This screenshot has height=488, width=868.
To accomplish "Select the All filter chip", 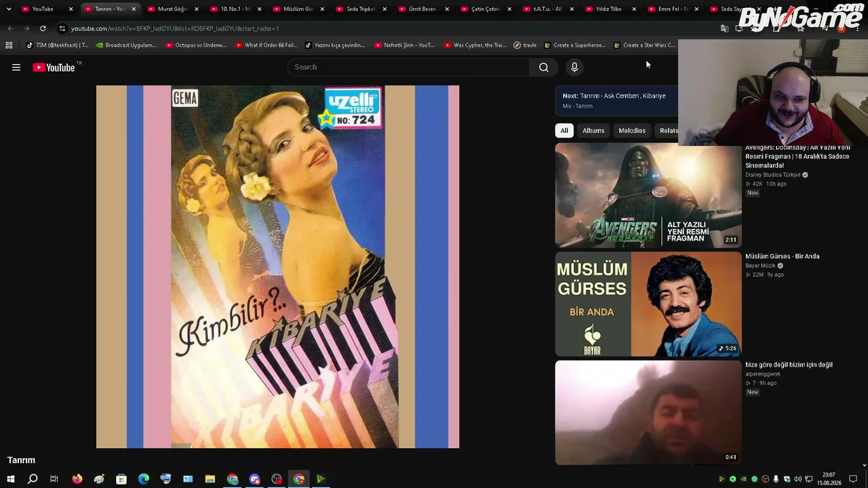I will [x=564, y=130].
